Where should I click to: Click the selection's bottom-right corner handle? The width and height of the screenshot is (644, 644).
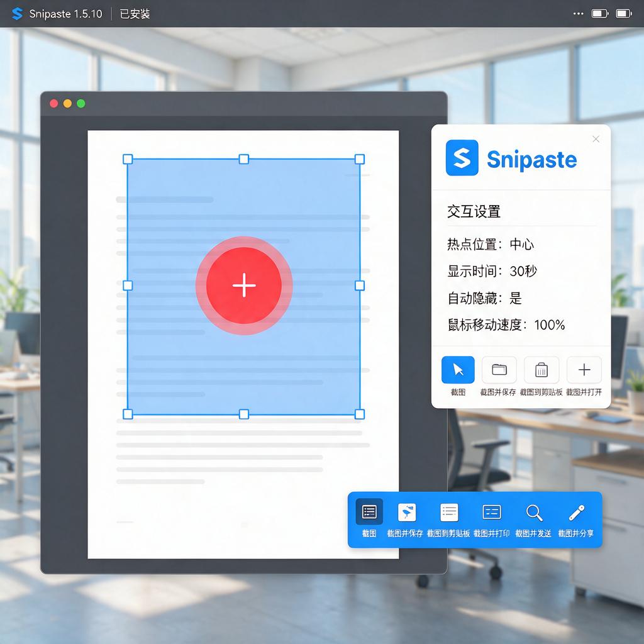[x=360, y=414]
